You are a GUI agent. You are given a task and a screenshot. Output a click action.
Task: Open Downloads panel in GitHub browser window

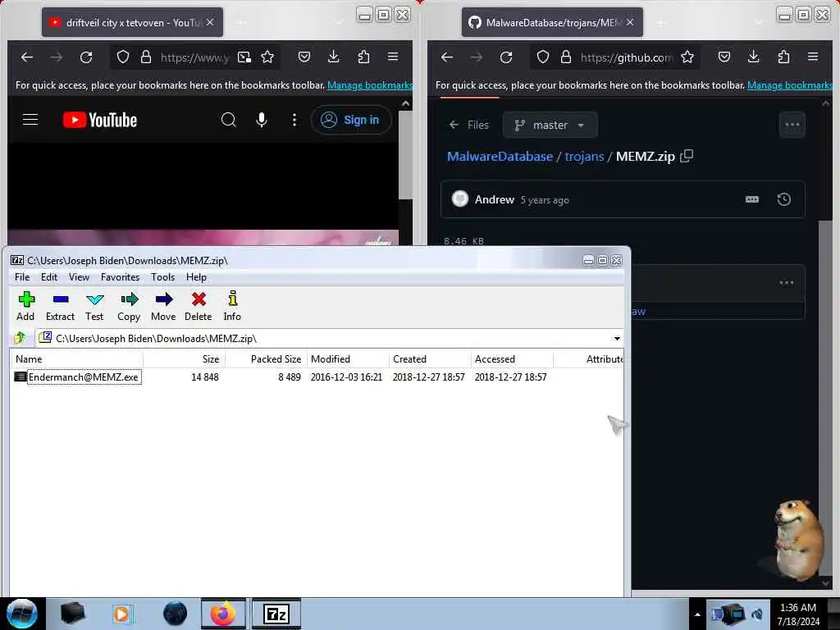click(x=753, y=57)
